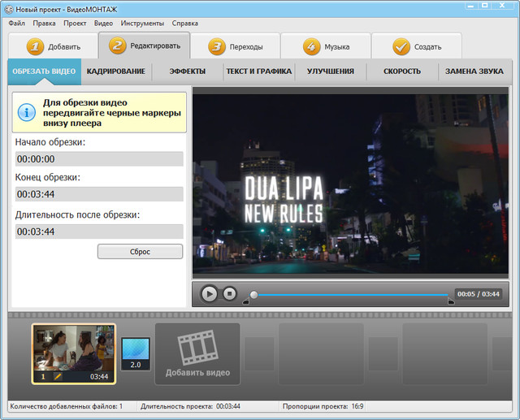Switch to step 3 Переходы tab
Viewport: 520px width, 420px height.
click(x=236, y=47)
